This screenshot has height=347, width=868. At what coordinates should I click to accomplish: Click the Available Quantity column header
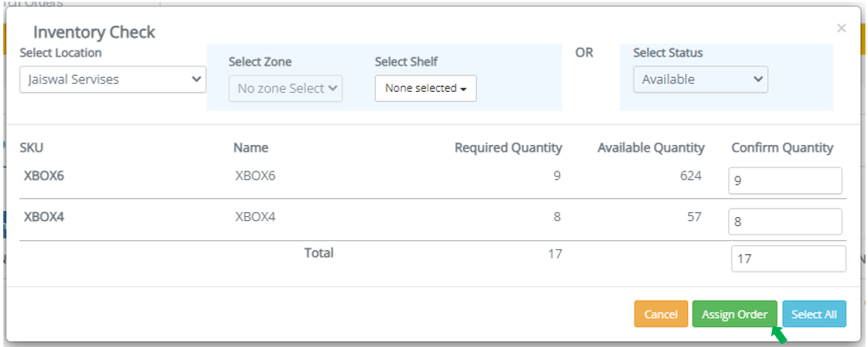[x=650, y=147]
